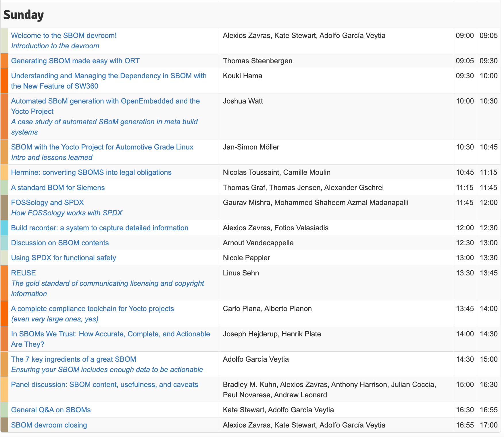This screenshot has height=437, width=504.
Task: Select the 'Sunday' day heading
Action: click(x=24, y=15)
